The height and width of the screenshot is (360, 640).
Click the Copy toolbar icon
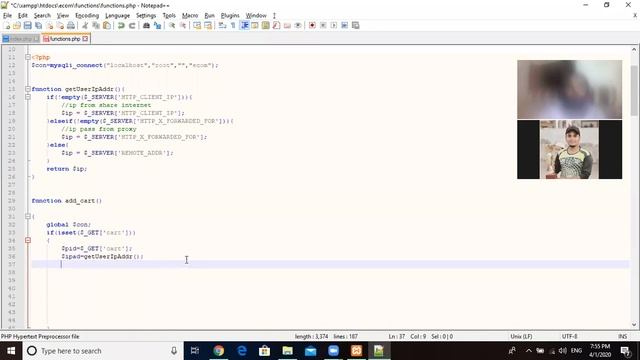pos(96,25)
